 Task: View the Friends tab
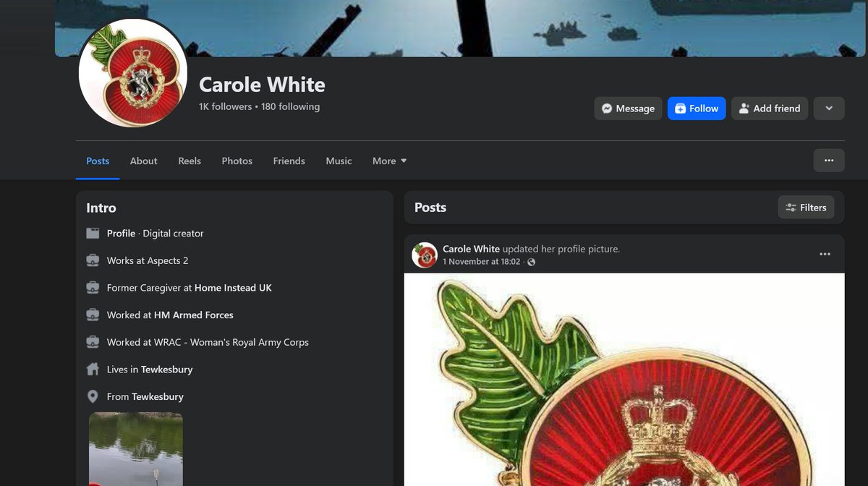click(x=289, y=161)
